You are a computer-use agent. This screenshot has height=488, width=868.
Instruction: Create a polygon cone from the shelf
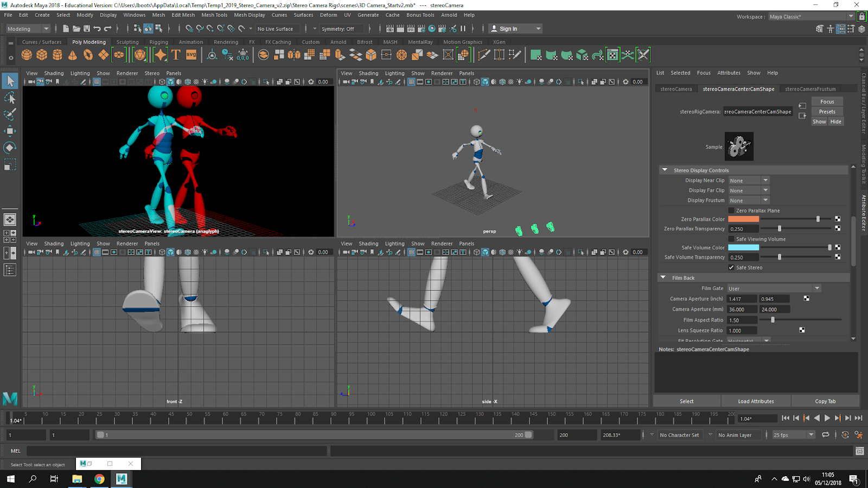point(73,55)
